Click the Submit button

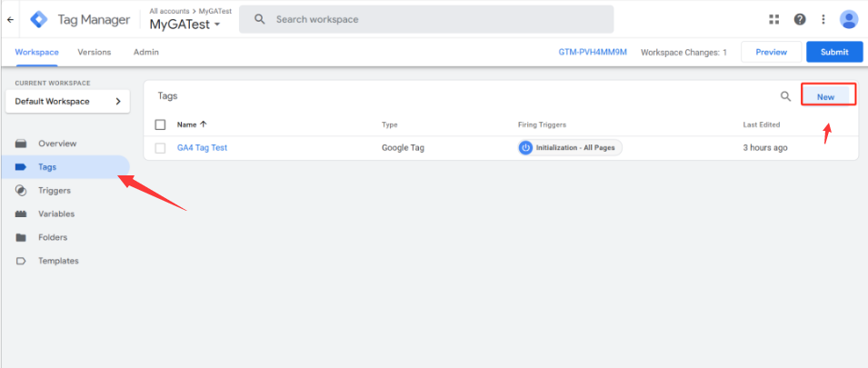point(833,52)
